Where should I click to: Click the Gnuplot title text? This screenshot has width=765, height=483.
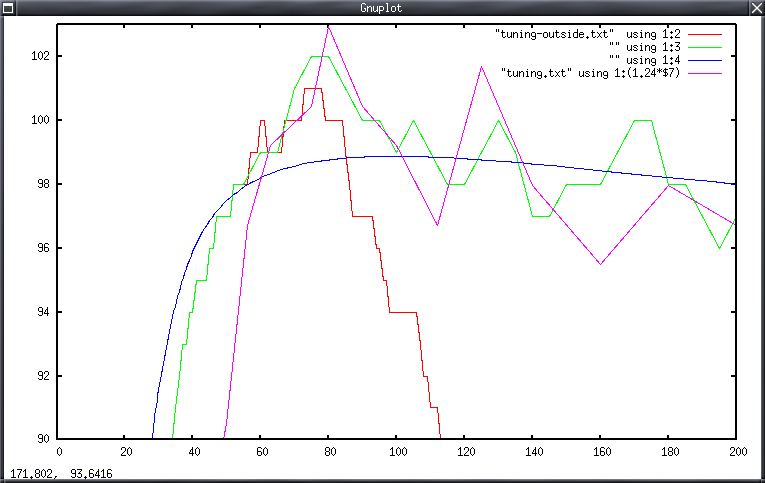pyautogui.click(x=381, y=8)
